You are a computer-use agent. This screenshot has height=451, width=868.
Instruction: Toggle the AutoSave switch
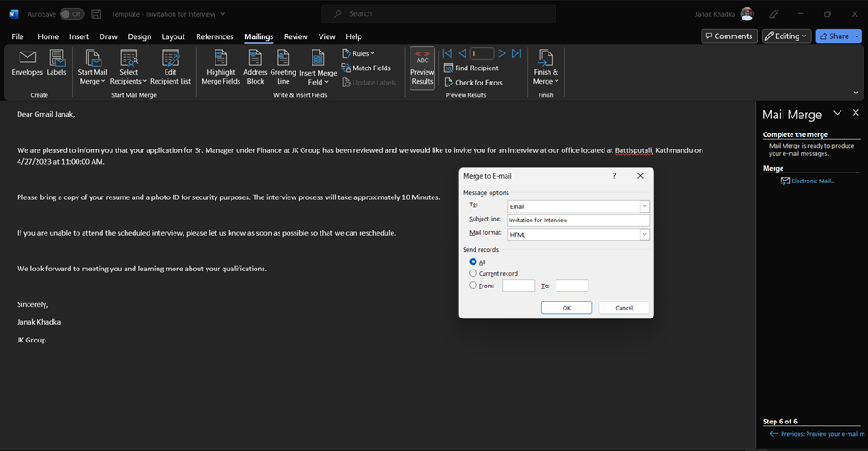[72, 14]
